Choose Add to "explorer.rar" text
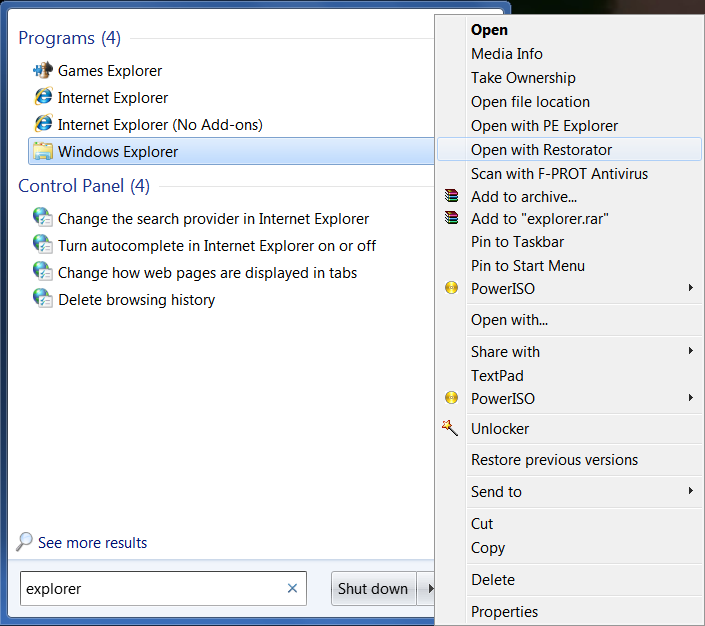 [540, 219]
